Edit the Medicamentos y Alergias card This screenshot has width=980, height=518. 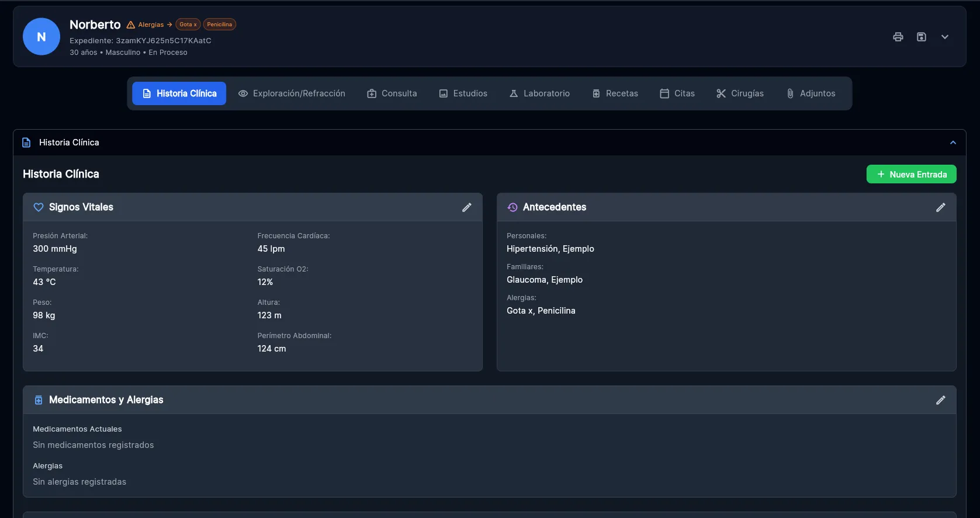(x=941, y=400)
